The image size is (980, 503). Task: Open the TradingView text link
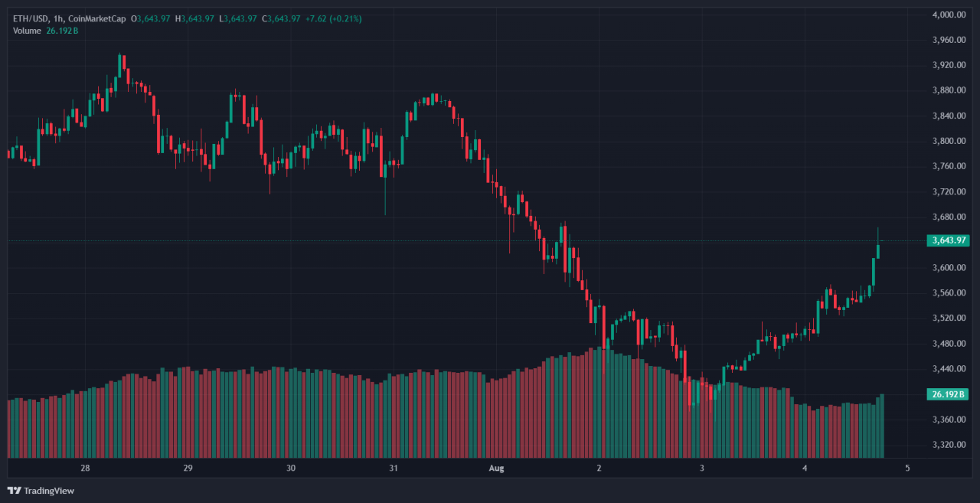point(49,490)
